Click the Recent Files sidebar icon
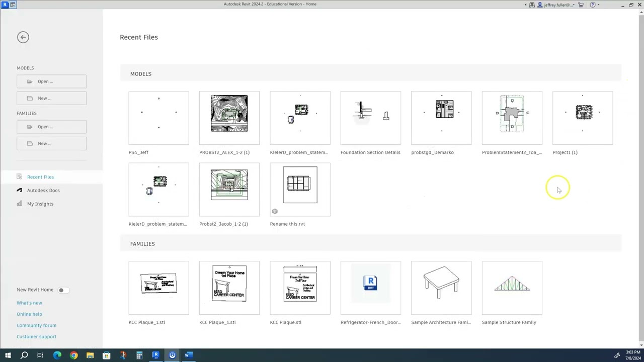The height and width of the screenshot is (362, 644). tap(20, 176)
